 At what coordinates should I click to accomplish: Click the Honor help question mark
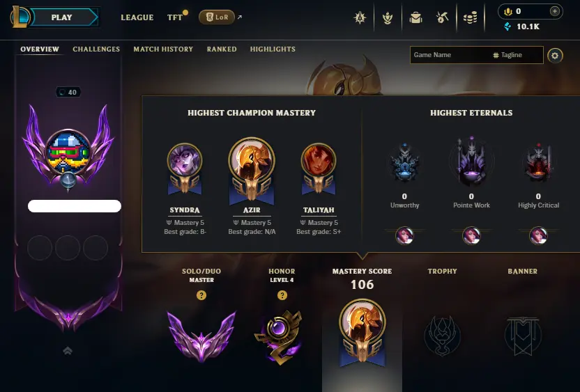click(x=282, y=295)
